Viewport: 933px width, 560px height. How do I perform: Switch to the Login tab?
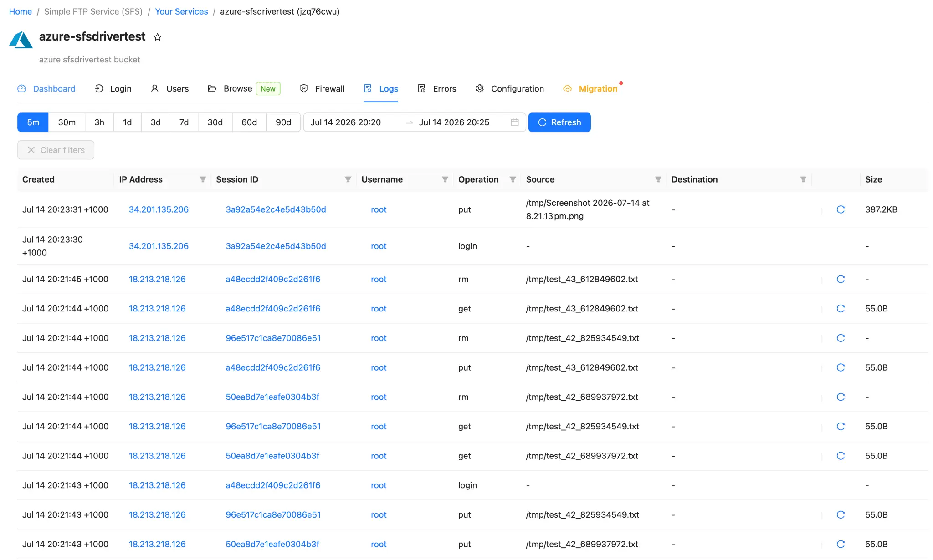pyautogui.click(x=113, y=89)
